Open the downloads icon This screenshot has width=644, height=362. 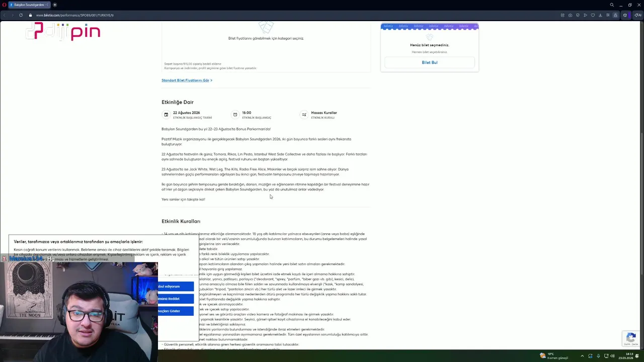click(x=600, y=15)
